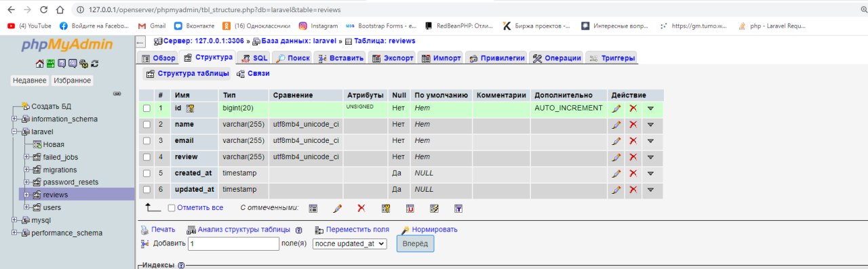
Task: Expand the performance_schema database node
Action: [15, 233]
